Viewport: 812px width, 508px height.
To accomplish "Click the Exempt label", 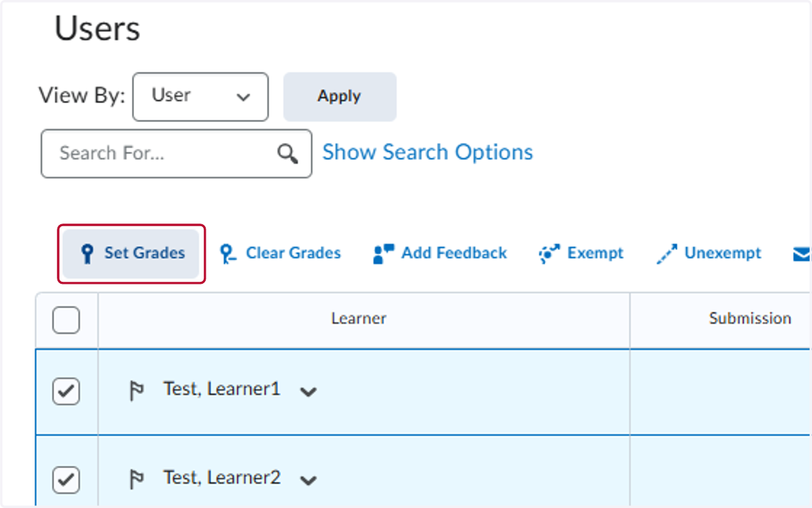I will [x=595, y=254].
